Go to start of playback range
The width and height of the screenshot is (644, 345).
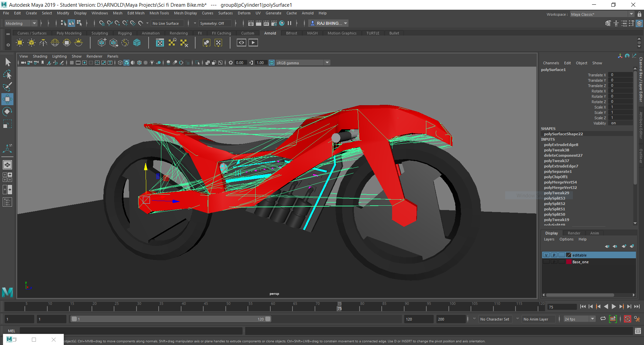click(583, 306)
